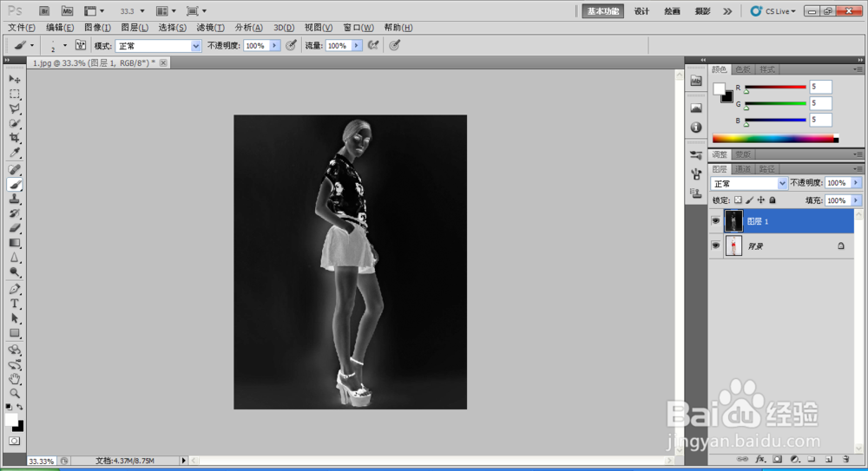Expand the opacity 不透明度 slider arrow in options bar
This screenshot has height=471, width=868.
tap(274, 45)
